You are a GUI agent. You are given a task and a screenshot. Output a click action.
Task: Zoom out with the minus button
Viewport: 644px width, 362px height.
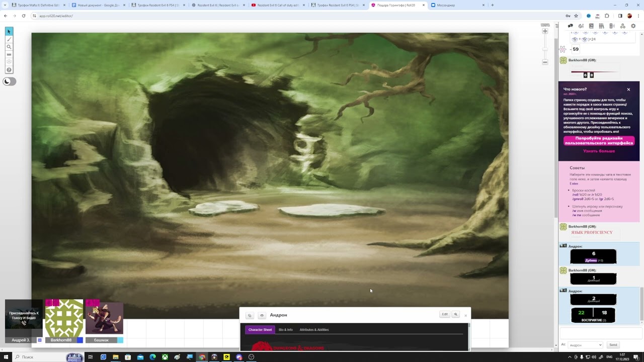coord(545,62)
